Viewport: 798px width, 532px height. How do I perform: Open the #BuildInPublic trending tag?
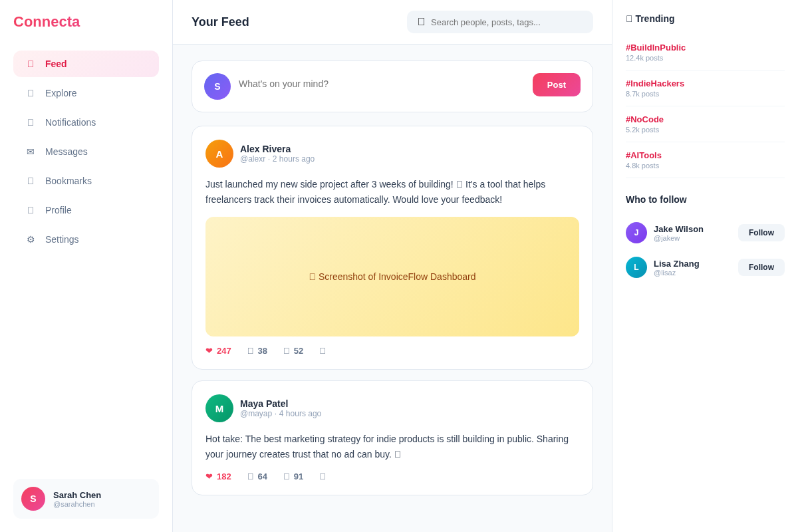click(x=656, y=47)
